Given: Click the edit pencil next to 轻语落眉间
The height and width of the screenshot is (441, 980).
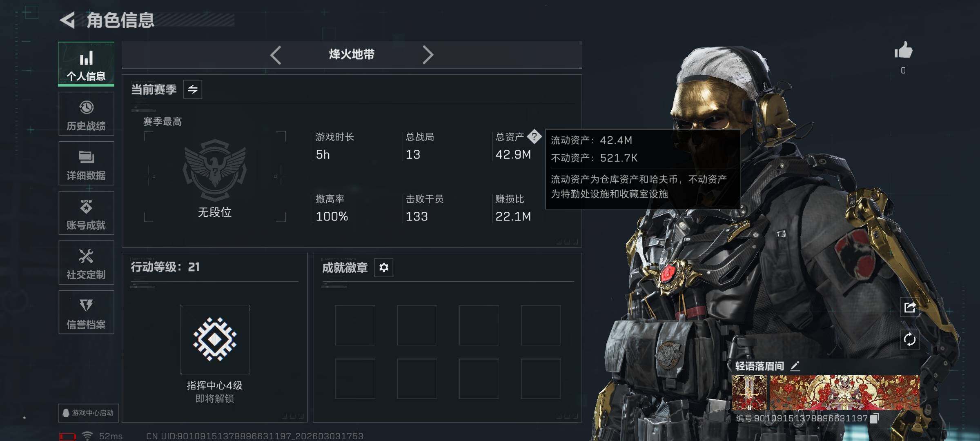Looking at the screenshot, I should 795,366.
